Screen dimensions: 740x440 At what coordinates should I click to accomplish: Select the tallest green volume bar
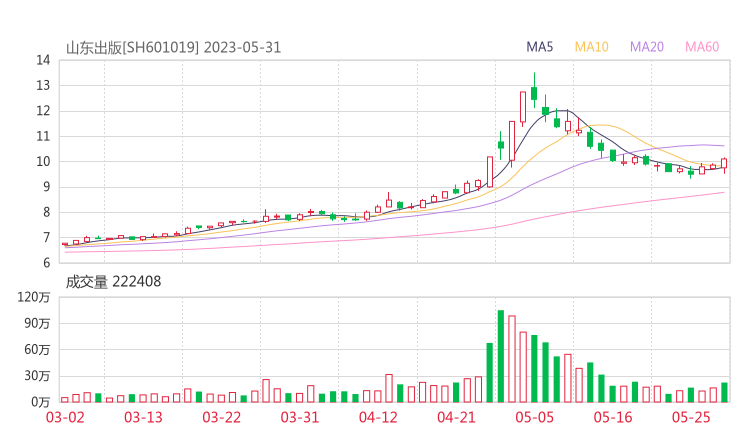tap(501, 356)
